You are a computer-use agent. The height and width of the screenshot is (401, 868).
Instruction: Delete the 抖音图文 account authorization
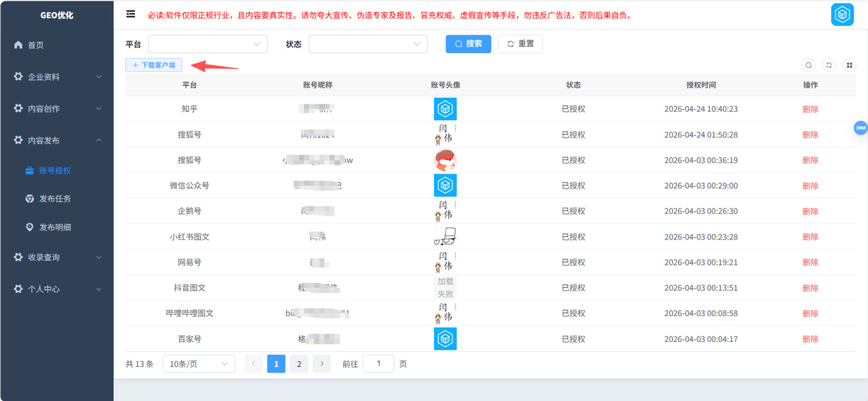[810, 288]
